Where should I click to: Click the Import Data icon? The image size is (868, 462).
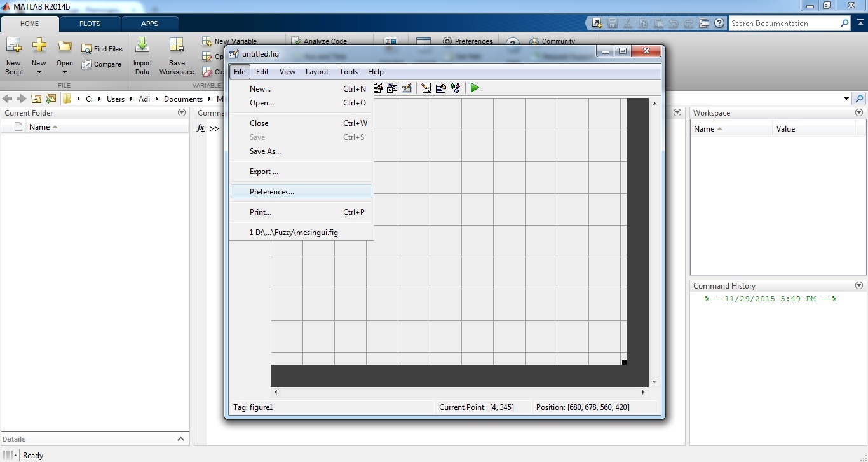pos(142,56)
